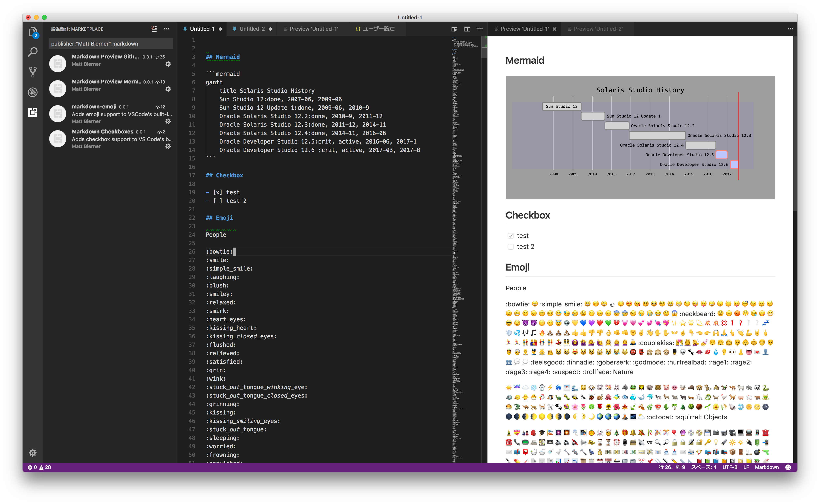820x504 pixels.
Task: Open gear menu for Markdown Checkboxes extension
Action: [168, 146]
